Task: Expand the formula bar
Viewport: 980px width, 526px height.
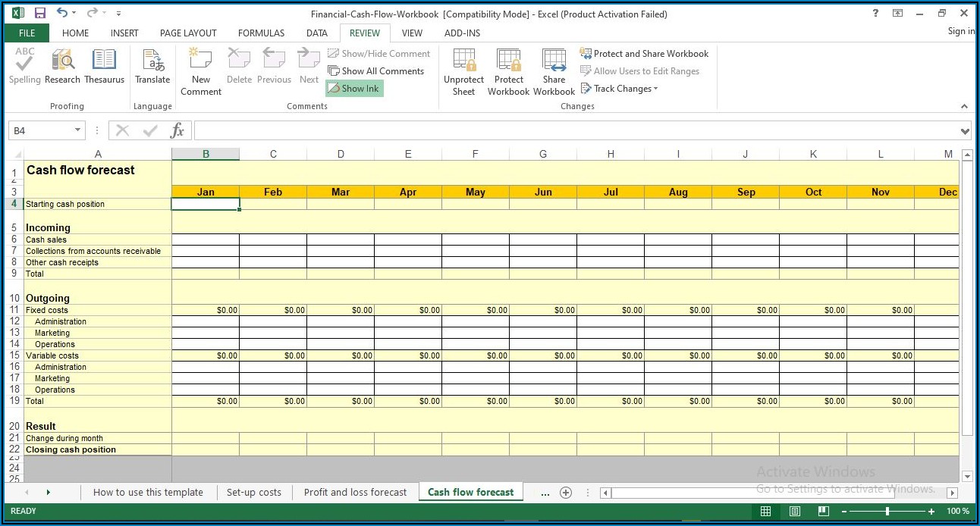Action: tap(965, 131)
